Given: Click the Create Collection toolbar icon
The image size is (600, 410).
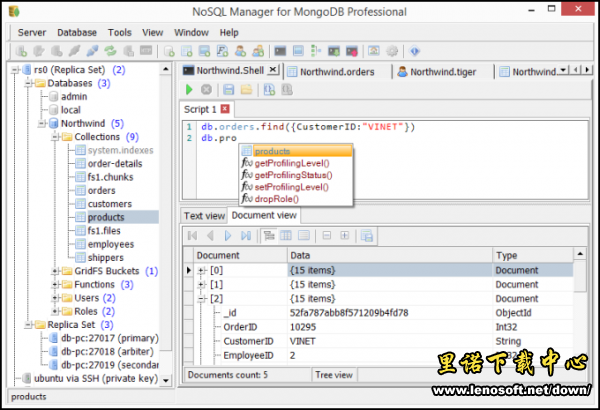Looking at the screenshot, I should click(x=186, y=51).
